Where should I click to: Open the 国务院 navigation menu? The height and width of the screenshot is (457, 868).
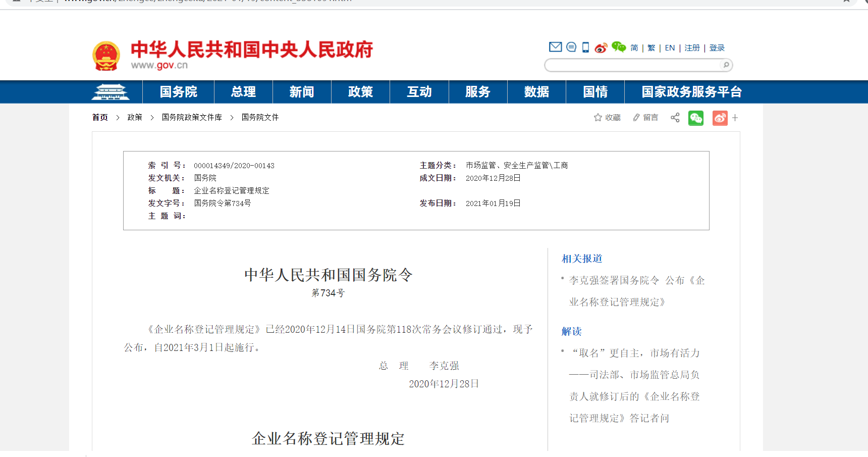[x=179, y=92]
